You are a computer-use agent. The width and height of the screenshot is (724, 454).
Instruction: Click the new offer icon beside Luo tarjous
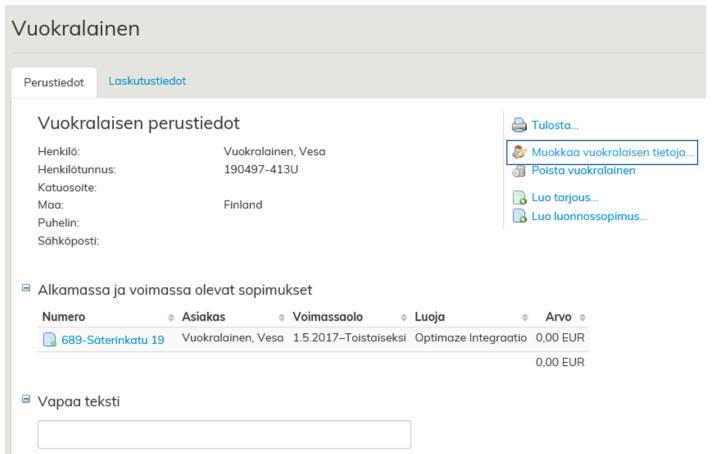pyautogui.click(x=519, y=198)
